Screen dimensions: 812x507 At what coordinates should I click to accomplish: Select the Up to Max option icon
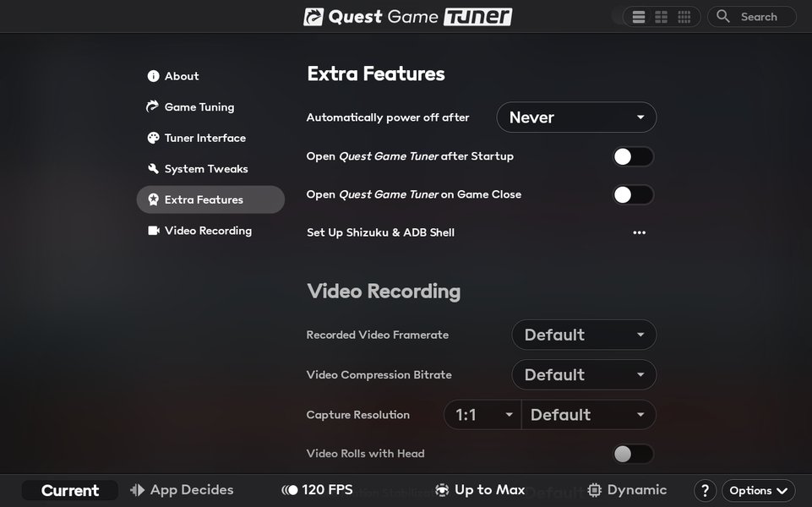(442, 490)
